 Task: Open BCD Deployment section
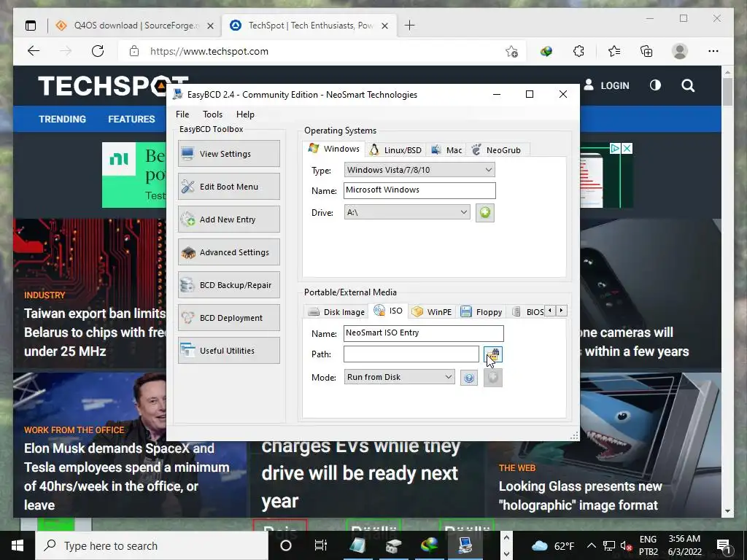click(228, 318)
